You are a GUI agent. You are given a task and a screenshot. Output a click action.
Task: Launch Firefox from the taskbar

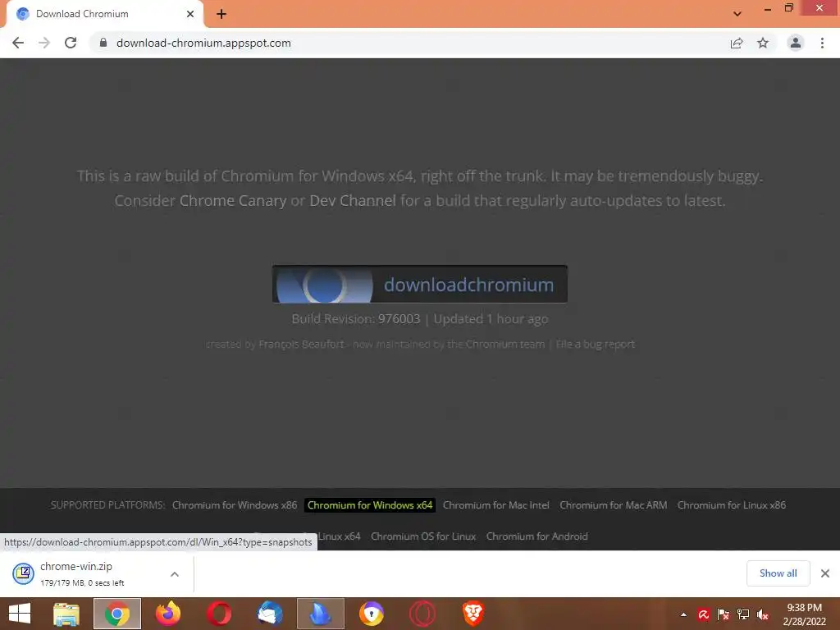pos(168,614)
